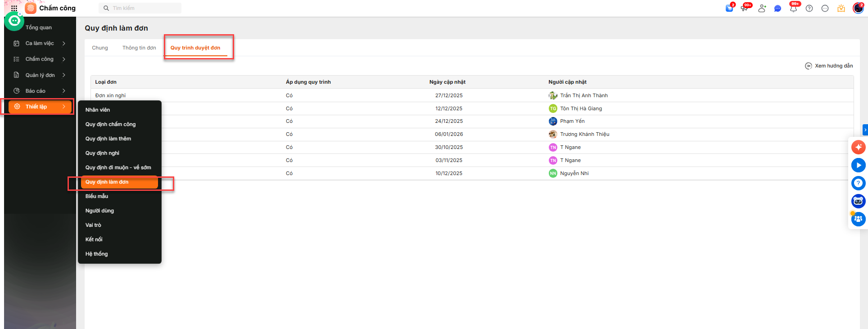
Task: Select Quy định nghỉ in the submenu
Action: click(x=103, y=153)
